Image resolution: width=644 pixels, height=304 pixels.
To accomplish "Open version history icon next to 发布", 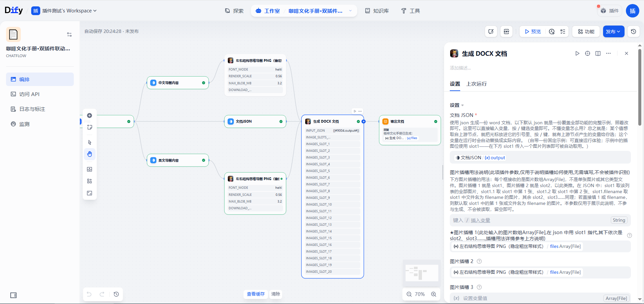I will click(634, 32).
